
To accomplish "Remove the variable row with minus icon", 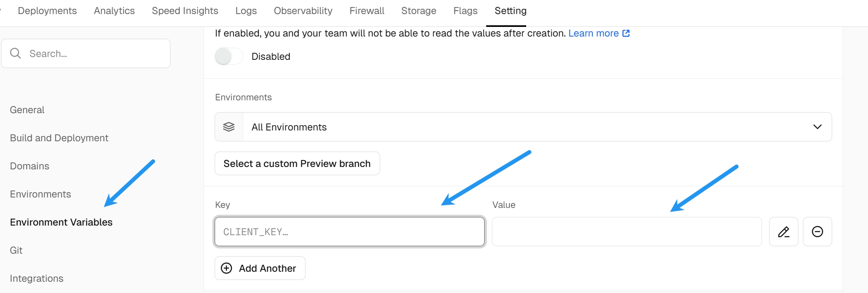I will pos(817,232).
